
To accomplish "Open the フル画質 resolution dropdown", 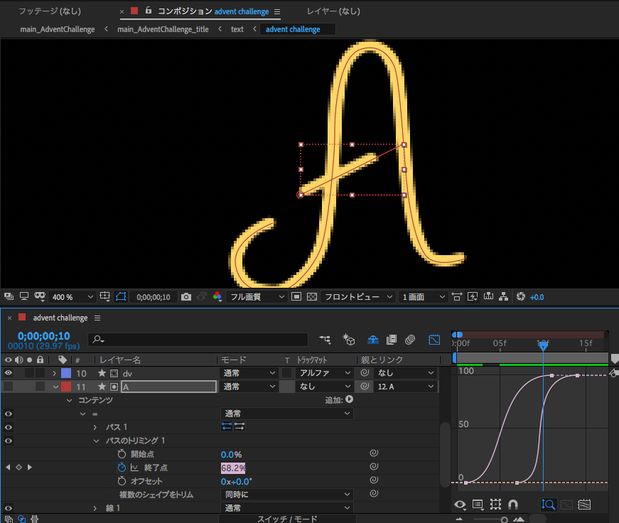I will 257,297.
